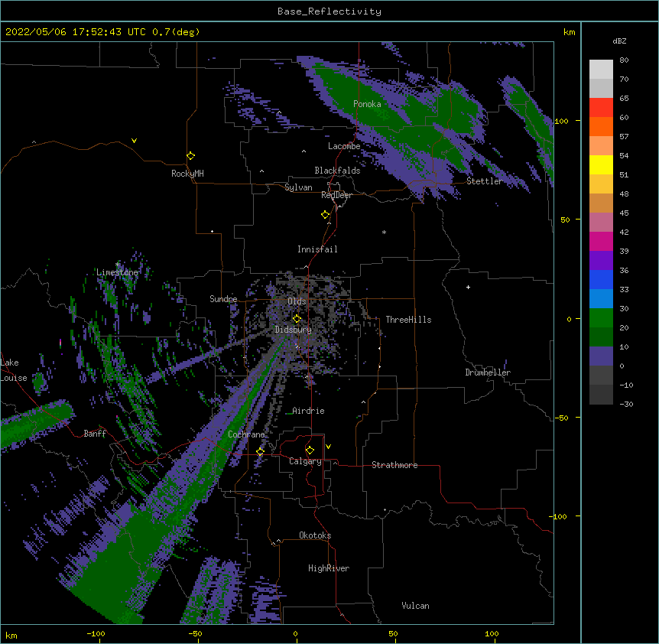This screenshot has height=644, width=659.
Task: Click the yellow diamond marker south of RedDeer
Action: [325, 215]
